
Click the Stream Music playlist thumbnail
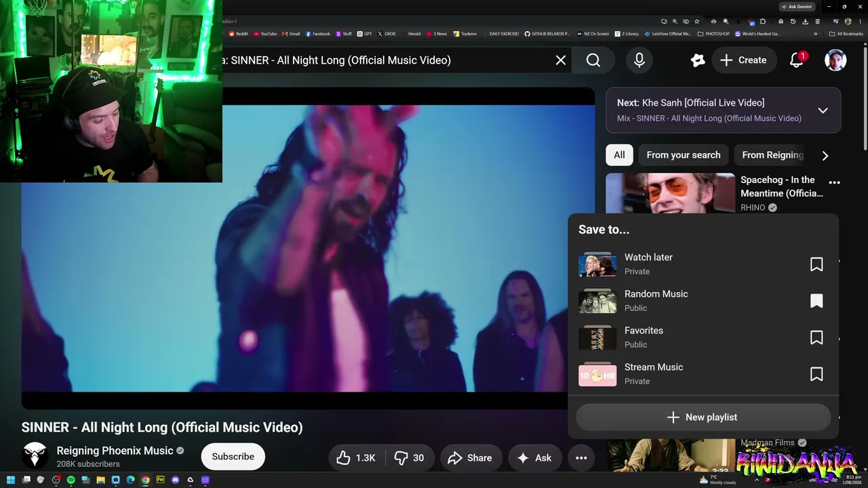[x=597, y=374]
